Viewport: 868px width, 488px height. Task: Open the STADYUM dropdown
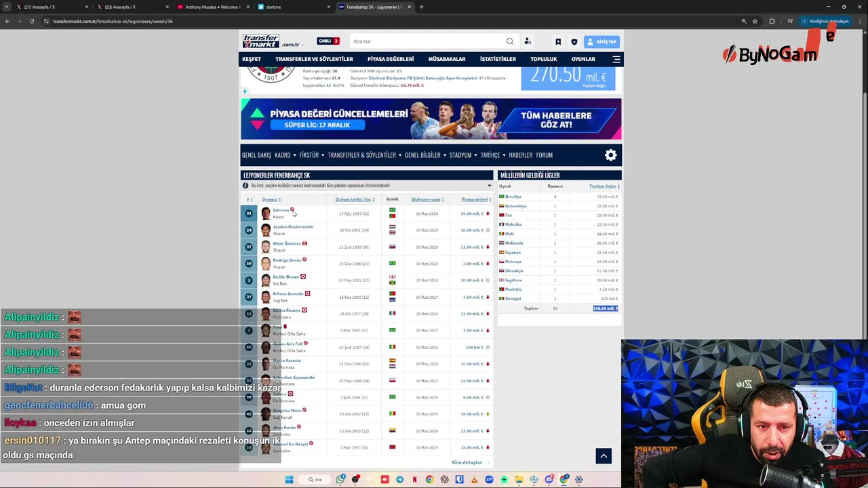pos(462,155)
